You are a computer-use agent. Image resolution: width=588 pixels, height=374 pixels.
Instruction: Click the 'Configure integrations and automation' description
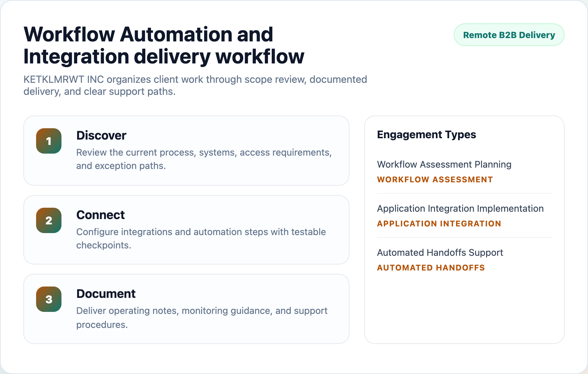click(201, 238)
